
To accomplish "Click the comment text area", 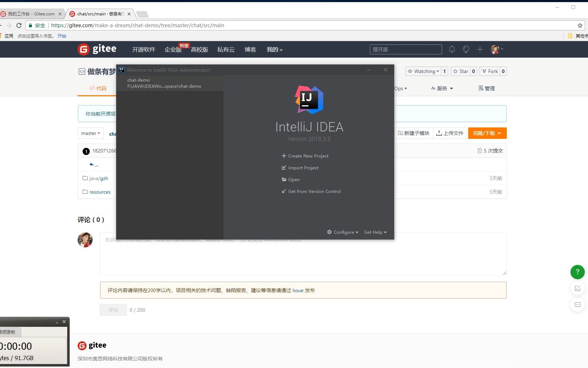I will pos(303,254).
